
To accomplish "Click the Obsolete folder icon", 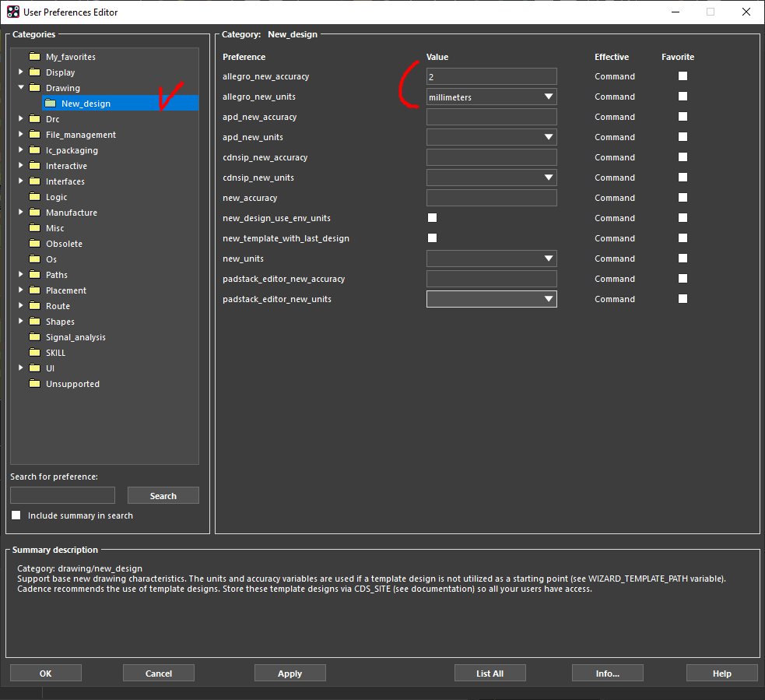I will click(x=35, y=244).
